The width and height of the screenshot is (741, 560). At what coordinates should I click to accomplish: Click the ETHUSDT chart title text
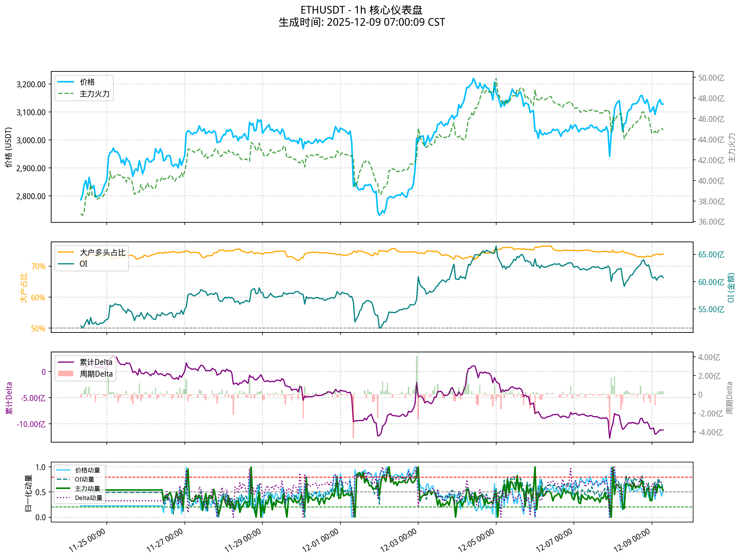tap(361, 10)
